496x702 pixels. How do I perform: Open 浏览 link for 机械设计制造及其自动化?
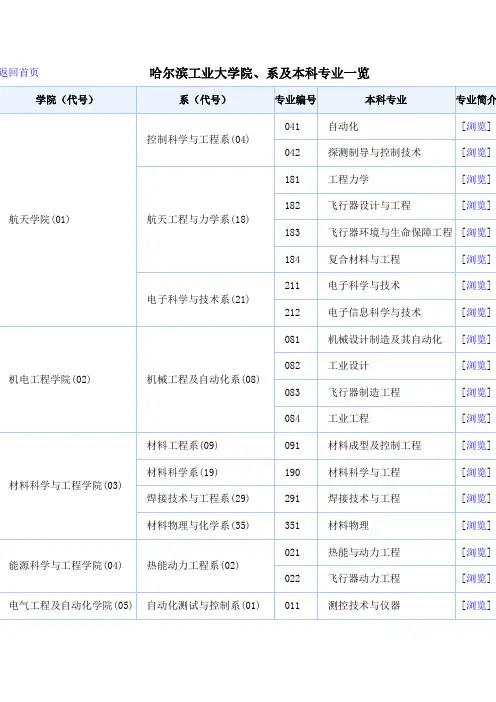pos(476,339)
